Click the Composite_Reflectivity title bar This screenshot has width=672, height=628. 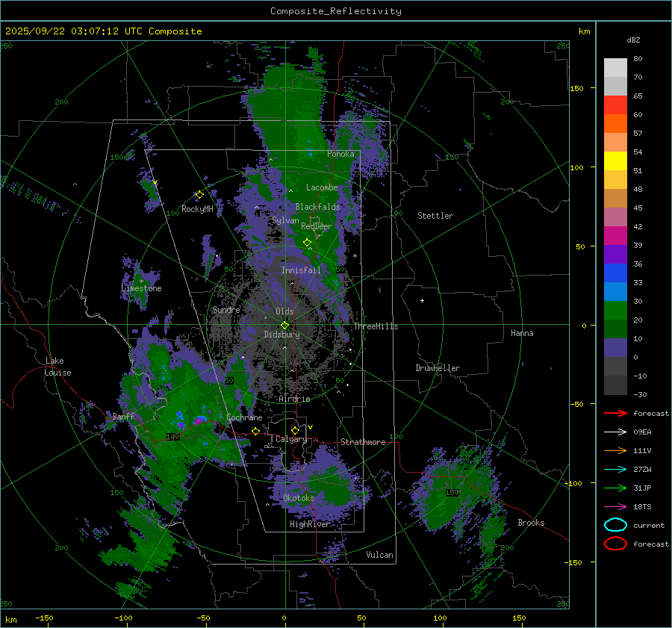(x=335, y=10)
